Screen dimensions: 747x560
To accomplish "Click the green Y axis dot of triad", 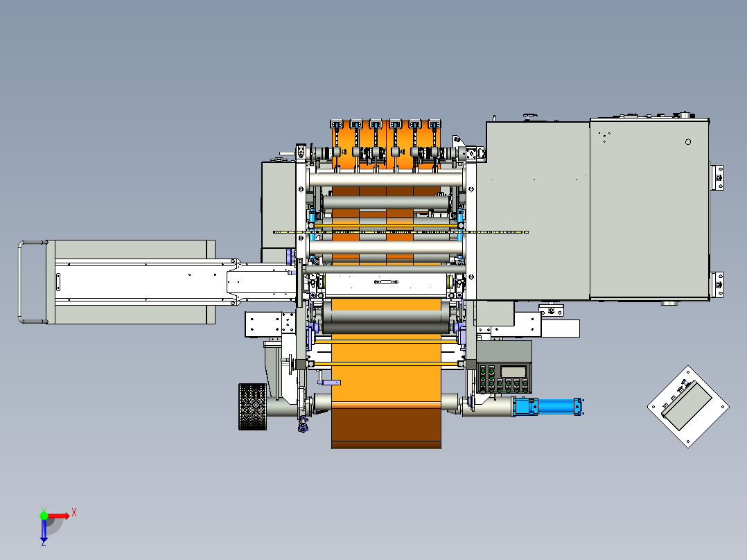I will pyautogui.click(x=44, y=516).
